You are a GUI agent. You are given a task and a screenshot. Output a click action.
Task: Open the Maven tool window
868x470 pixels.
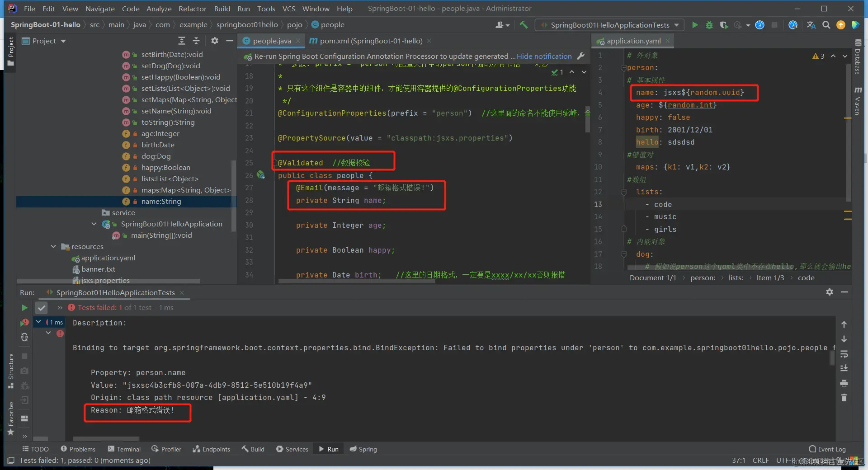click(858, 100)
